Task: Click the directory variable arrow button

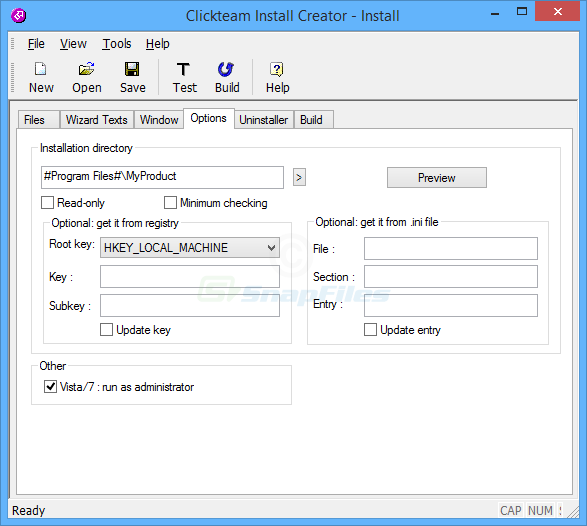Action: pos(299,177)
